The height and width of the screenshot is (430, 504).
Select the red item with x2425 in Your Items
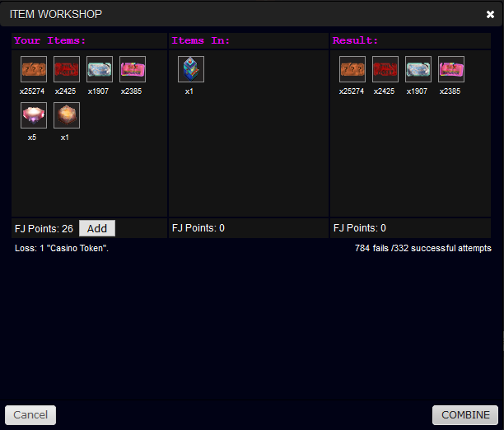(x=67, y=69)
